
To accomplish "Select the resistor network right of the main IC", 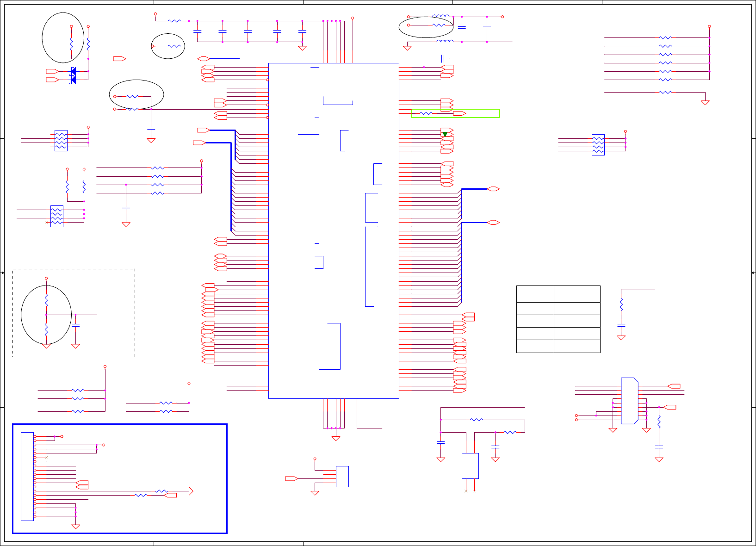I will point(598,145).
